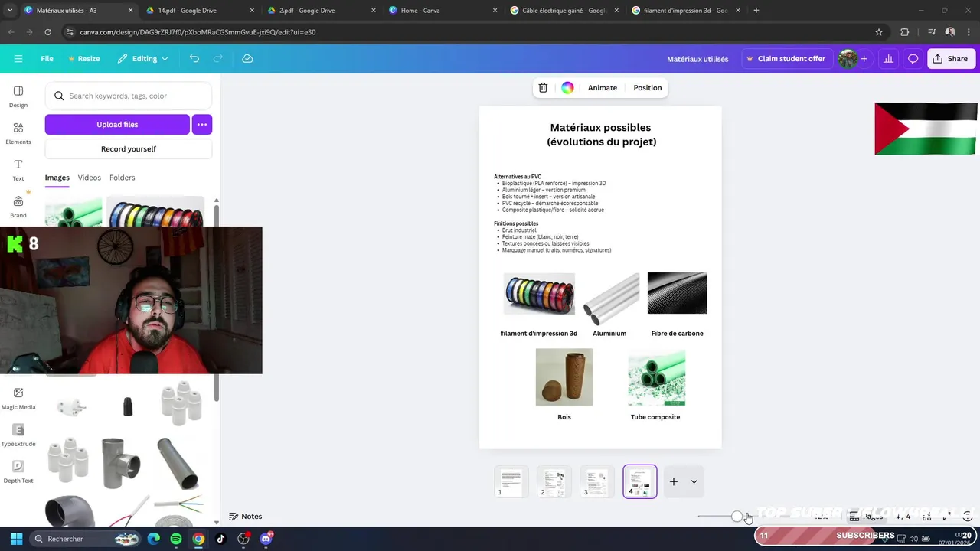Expand the add-page options chevron

694,481
